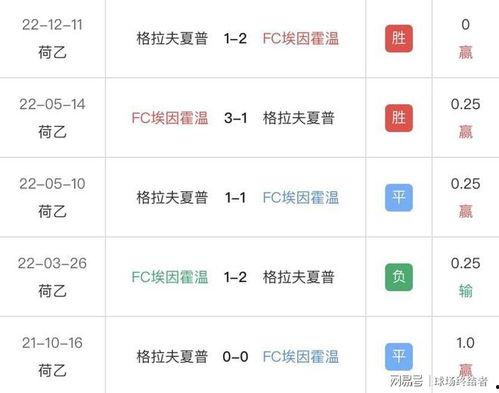This screenshot has width=499, height=393.
Task: Click the 3-1 score of 22-05-14 match
Action: point(236,118)
